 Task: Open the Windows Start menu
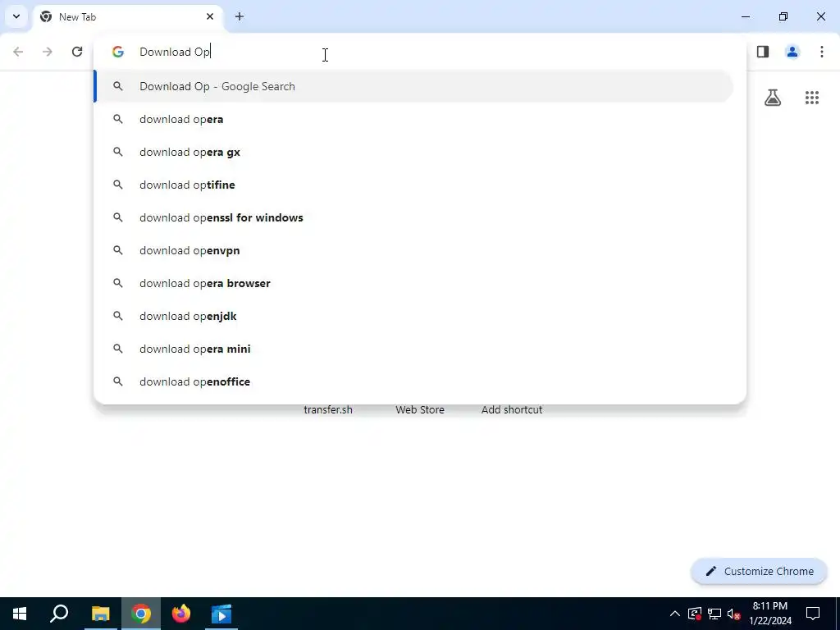point(20,614)
